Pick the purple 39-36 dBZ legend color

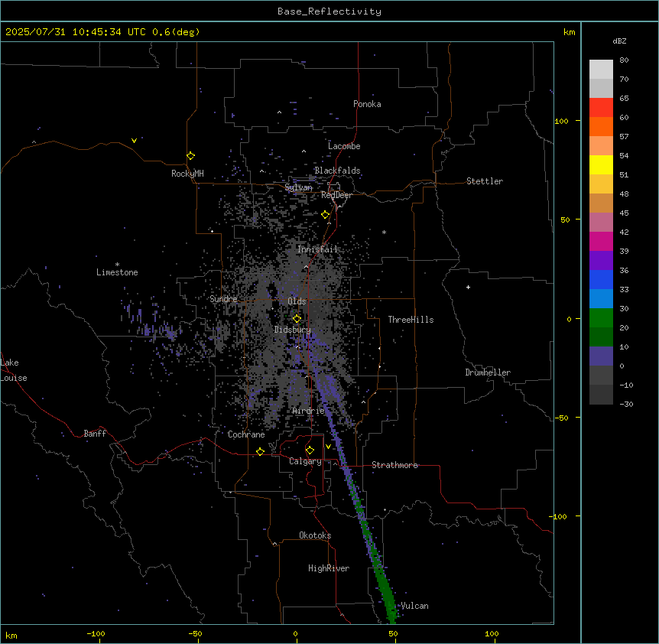click(x=601, y=261)
